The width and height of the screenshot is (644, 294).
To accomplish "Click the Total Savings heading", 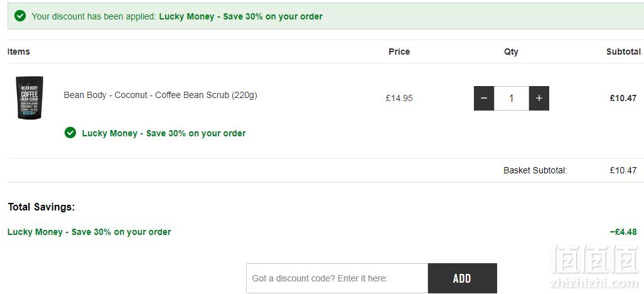I will point(41,207).
